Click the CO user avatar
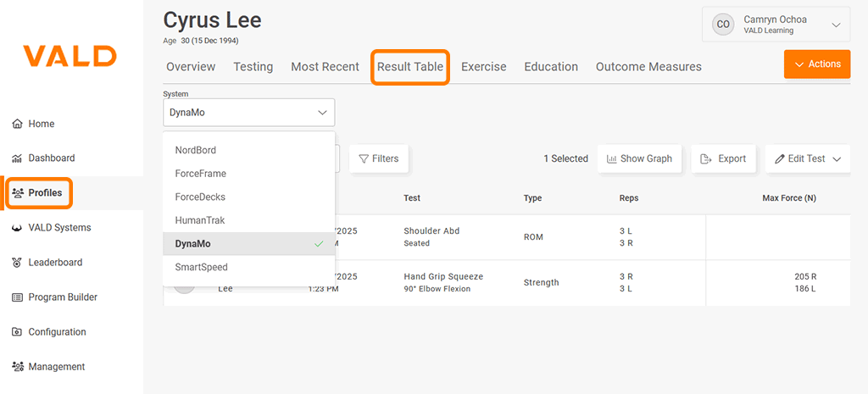This screenshot has width=868, height=394. (723, 25)
